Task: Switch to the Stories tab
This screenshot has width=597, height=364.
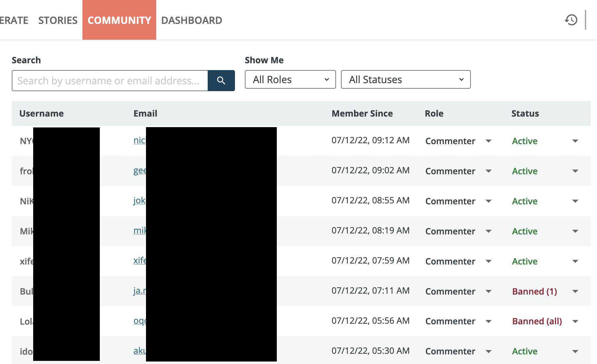Action: coord(58,20)
